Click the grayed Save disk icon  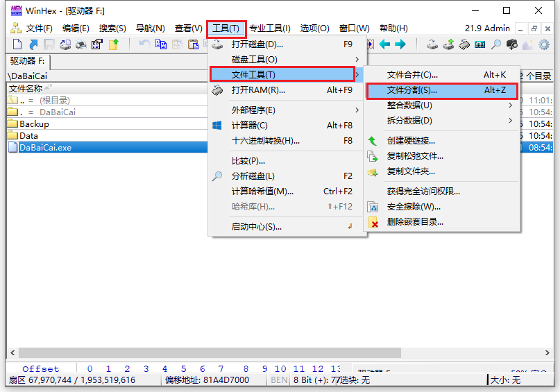[x=49, y=44]
